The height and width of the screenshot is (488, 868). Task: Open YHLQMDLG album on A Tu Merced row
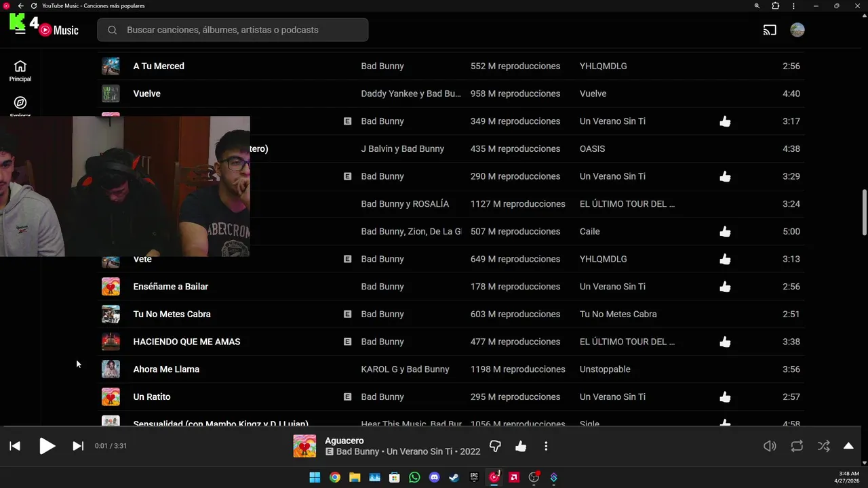click(603, 66)
